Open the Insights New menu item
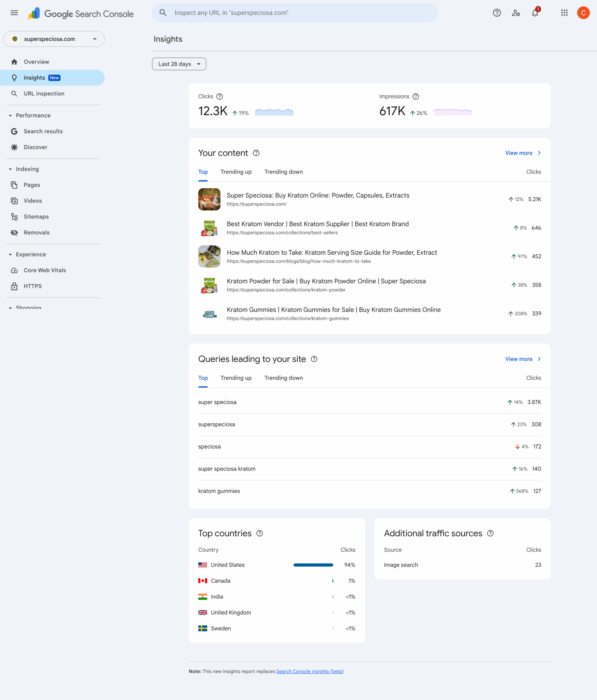Screen dimensions: 597x700 [52, 78]
